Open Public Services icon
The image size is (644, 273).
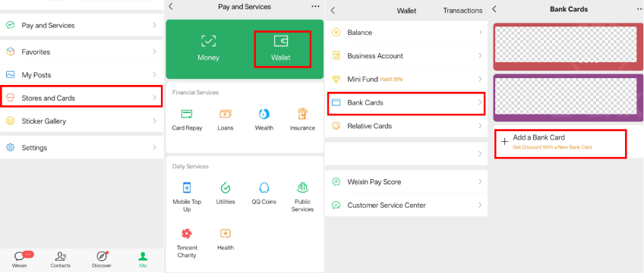click(303, 188)
